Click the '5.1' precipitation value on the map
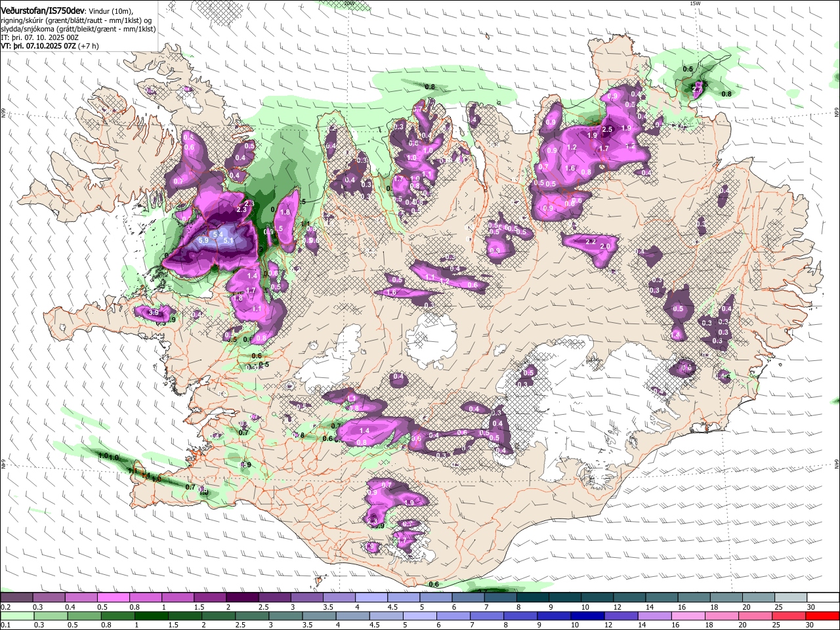This screenshot has height=630, width=840. coord(229,241)
